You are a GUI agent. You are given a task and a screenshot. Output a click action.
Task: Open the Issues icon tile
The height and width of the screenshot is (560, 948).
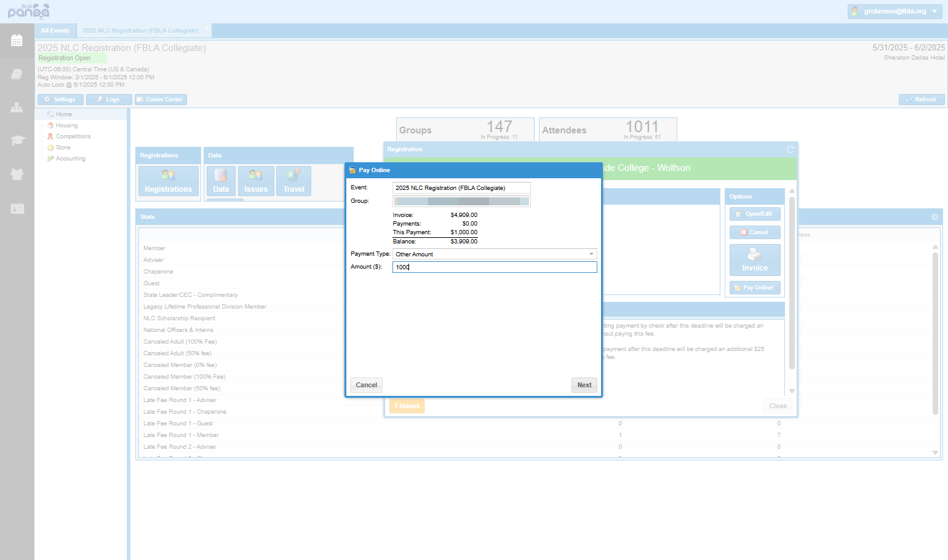256,181
